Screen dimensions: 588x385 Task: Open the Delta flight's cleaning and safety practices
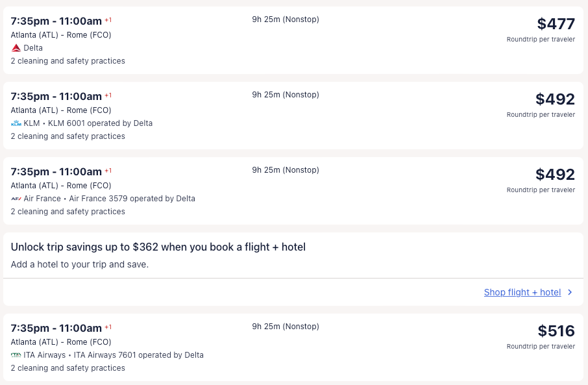click(68, 61)
